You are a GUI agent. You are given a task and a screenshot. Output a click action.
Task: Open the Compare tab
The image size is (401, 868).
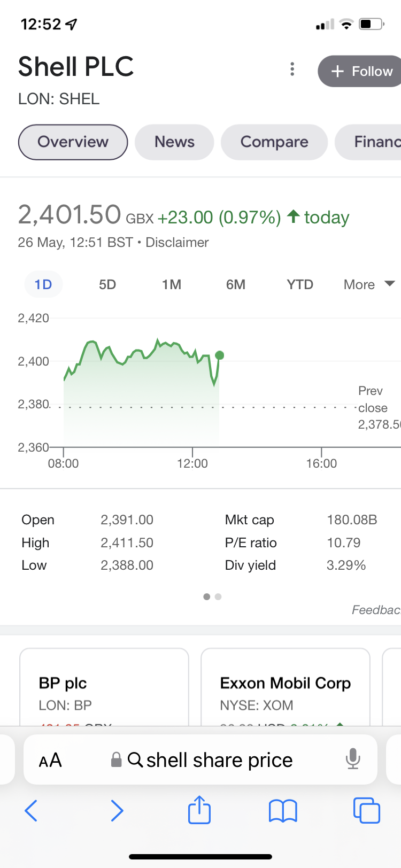(x=274, y=142)
